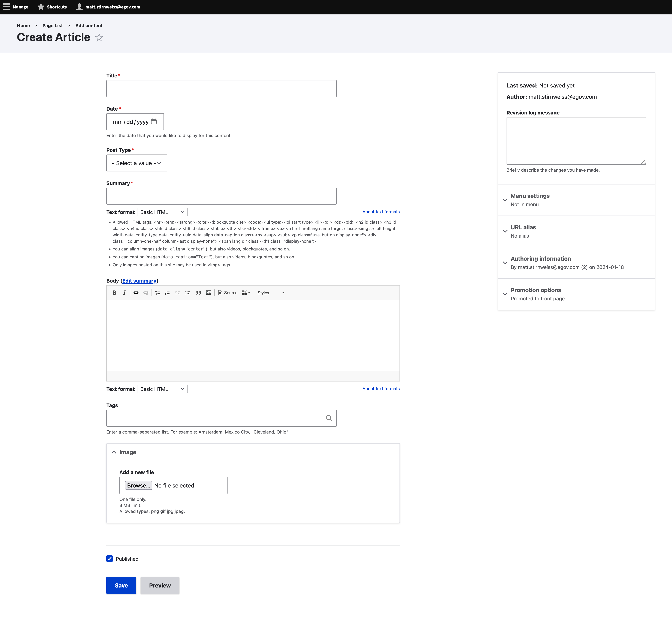Toggle the Published checkbox
Viewport: 672px width, 642px height.
(x=110, y=559)
